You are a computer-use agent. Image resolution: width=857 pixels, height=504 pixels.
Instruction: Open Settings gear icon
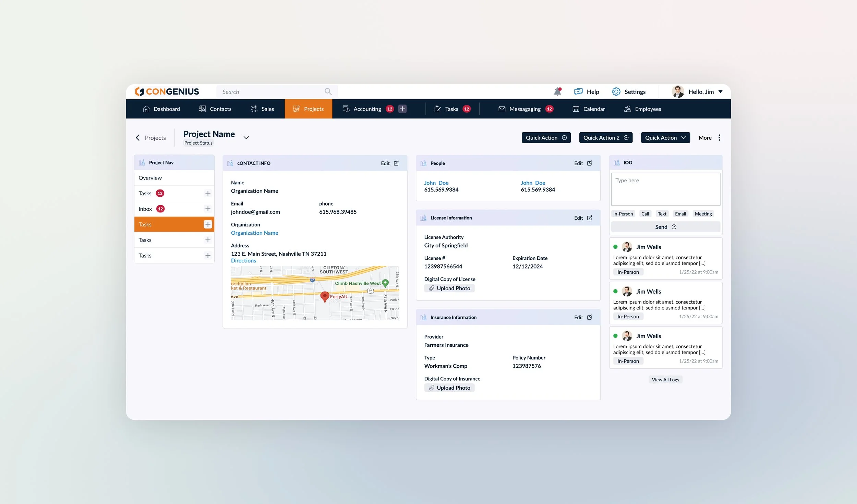pos(616,91)
